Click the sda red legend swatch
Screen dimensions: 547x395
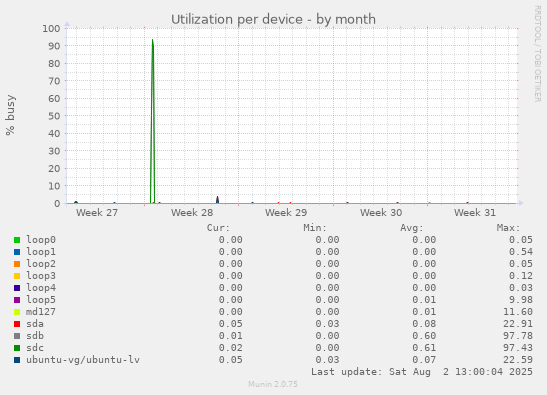(x=17, y=324)
